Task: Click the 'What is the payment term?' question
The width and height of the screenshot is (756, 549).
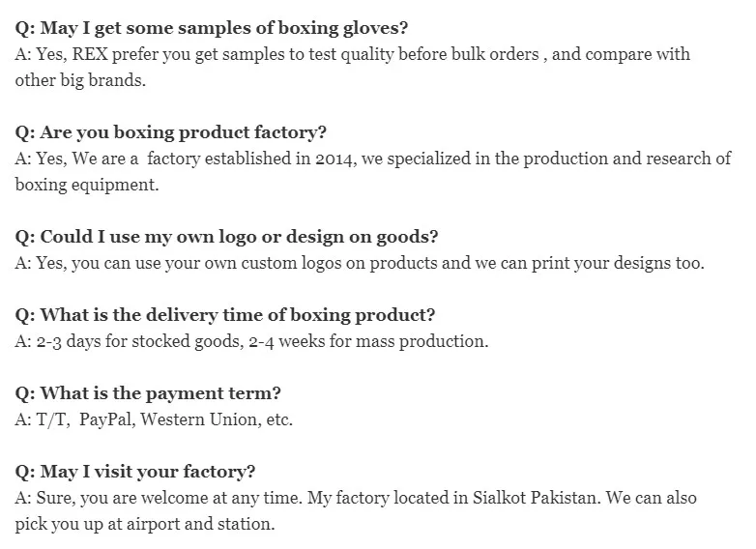Action: coord(160,393)
